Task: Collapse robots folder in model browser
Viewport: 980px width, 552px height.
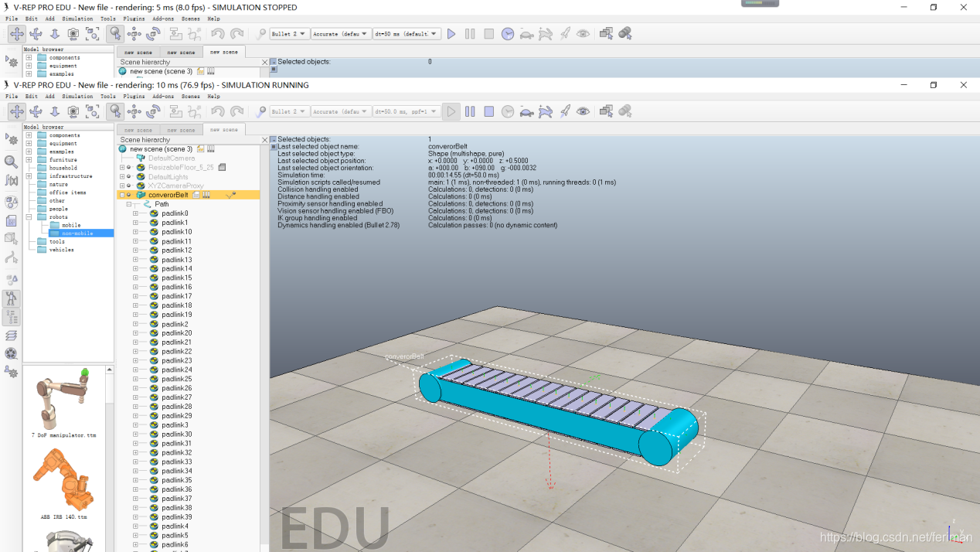Action: pos(29,217)
